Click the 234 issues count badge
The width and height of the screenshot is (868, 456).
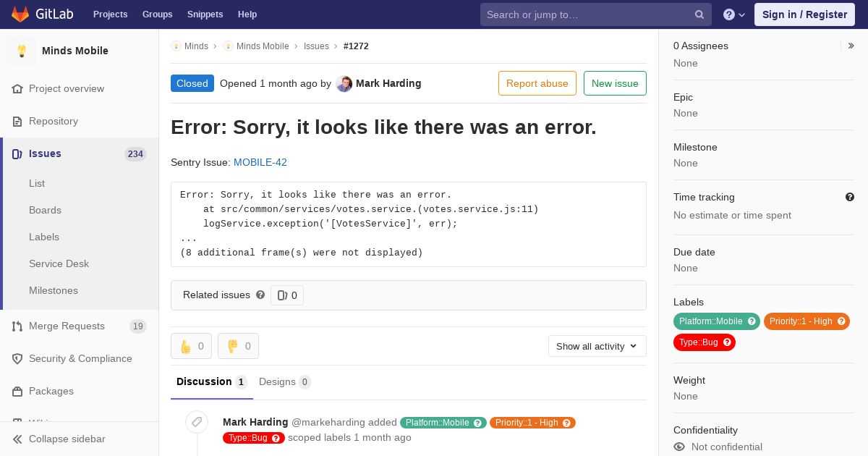tap(135, 153)
